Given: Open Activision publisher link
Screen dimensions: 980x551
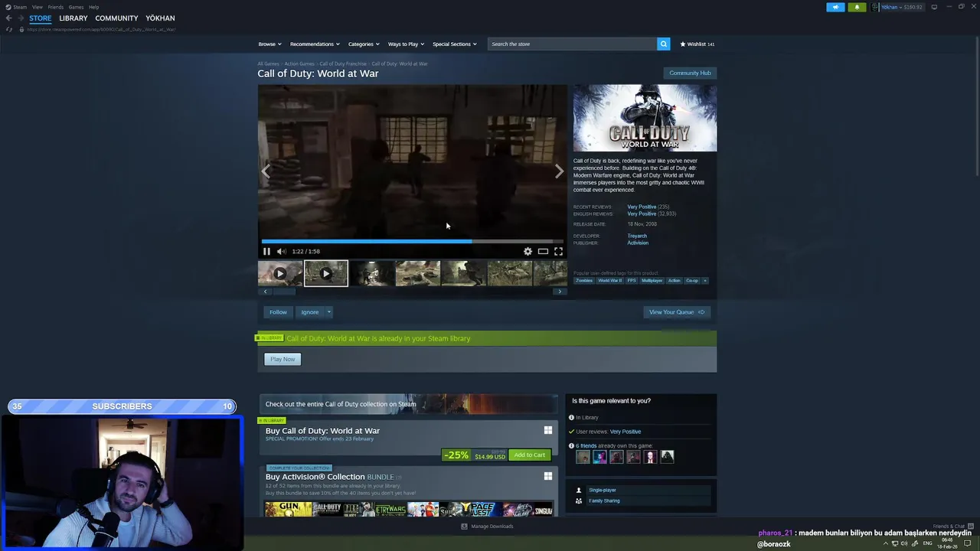Looking at the screenshot, I should (638, 243).
